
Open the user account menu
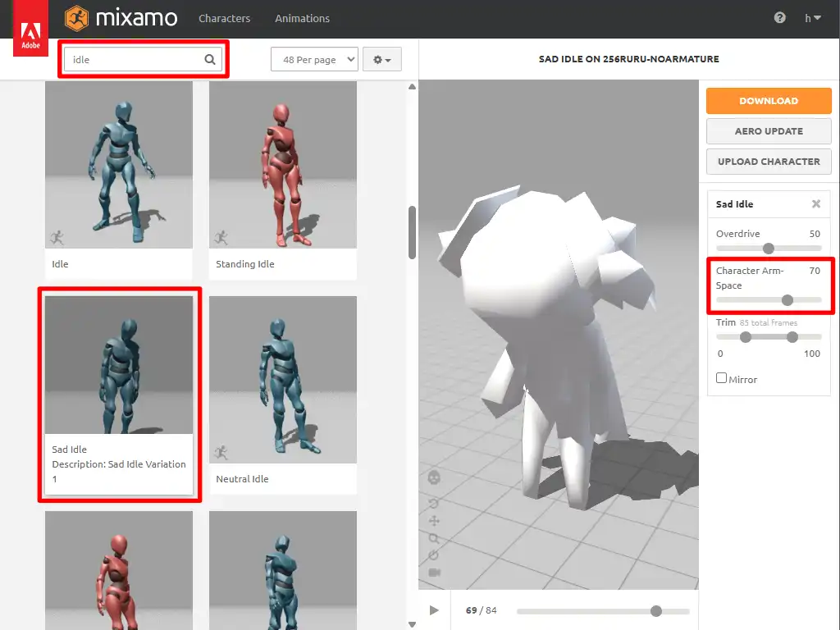pyautogui.click(x=812, y=18)
